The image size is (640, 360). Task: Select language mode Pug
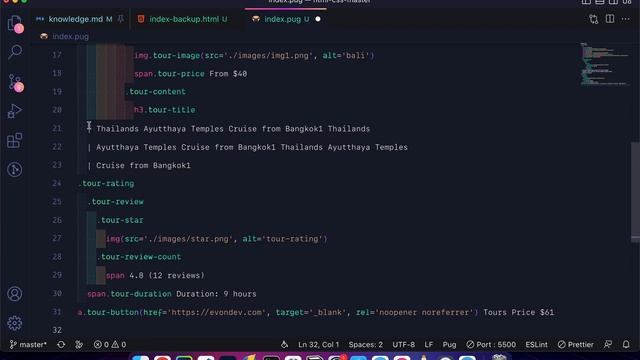pos(449,344)
